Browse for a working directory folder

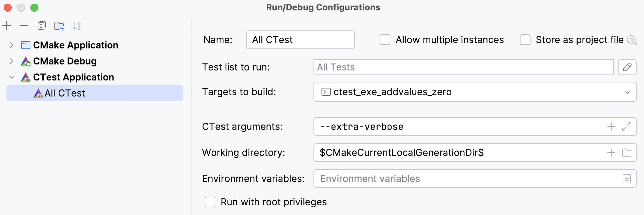coord(626,153)
